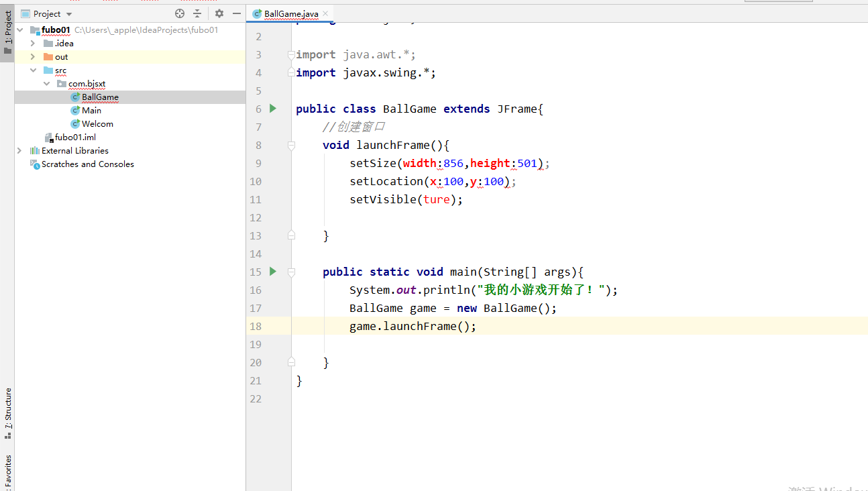This screenshot has height=491, width=868.
Task: Toggle the 1: Project tool window button
Action: (7, 32)
